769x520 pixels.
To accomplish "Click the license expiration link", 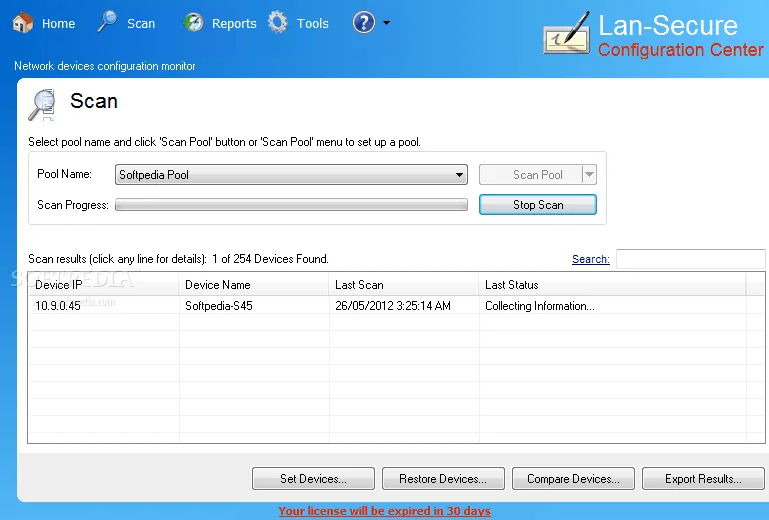I will point(384,511).
